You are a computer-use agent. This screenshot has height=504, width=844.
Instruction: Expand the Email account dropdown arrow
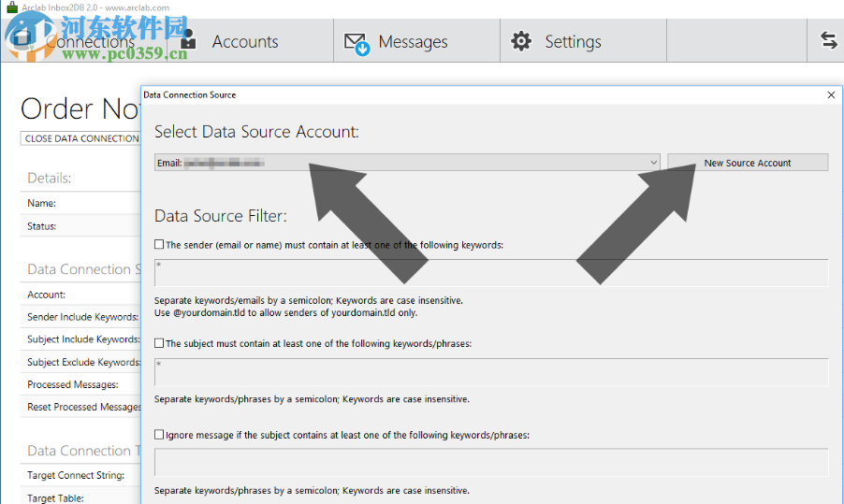coord(653,163)
